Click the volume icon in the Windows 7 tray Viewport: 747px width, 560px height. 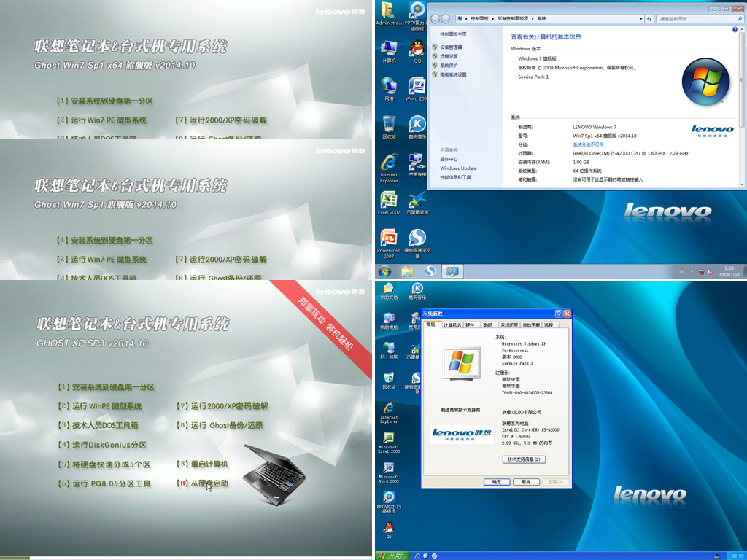point(710,272)
